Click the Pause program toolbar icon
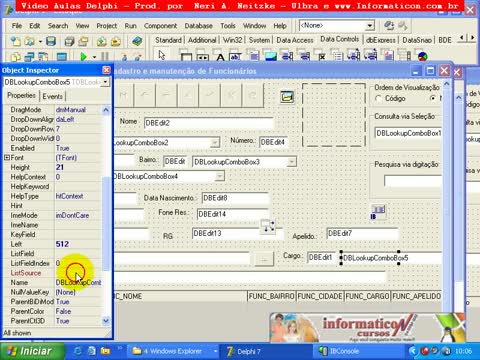 (x=105, y=57)
